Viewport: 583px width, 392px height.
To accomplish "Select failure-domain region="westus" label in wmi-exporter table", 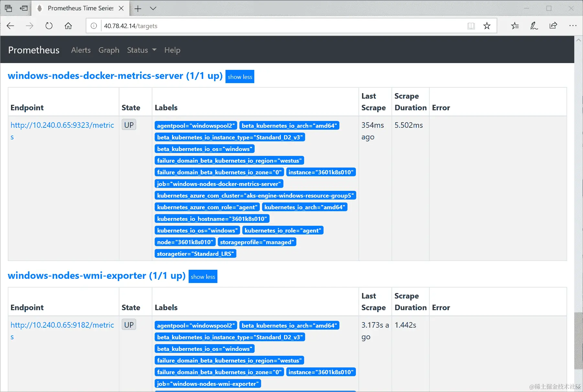I will pyautogui.click(x=229, y=360).
